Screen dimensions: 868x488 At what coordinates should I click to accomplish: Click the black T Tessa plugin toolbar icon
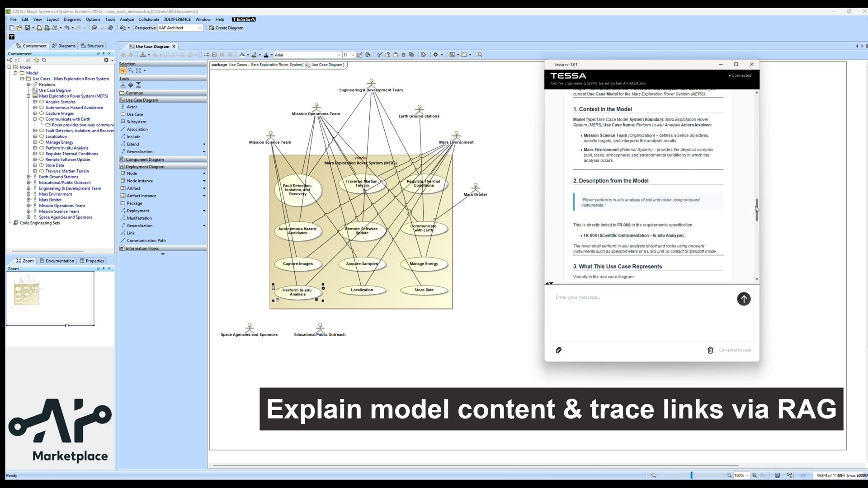pyautogui.click(x=12, y=37)
